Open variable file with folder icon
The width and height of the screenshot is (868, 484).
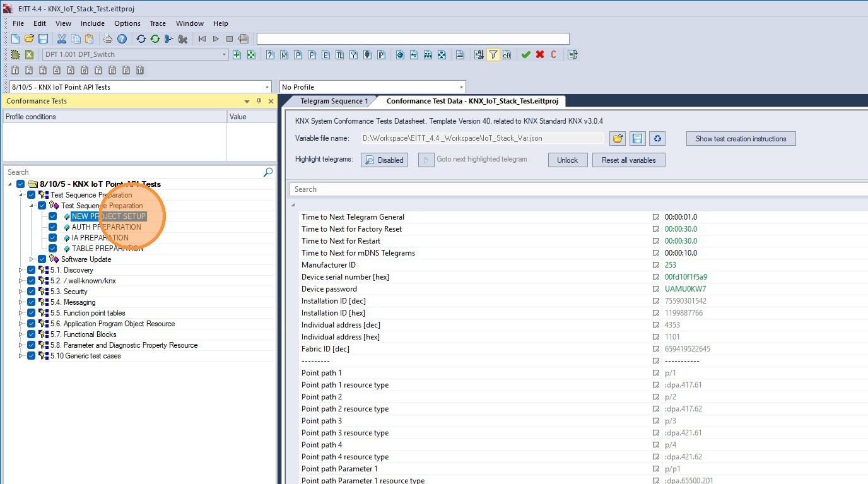(x=618, y=139)
